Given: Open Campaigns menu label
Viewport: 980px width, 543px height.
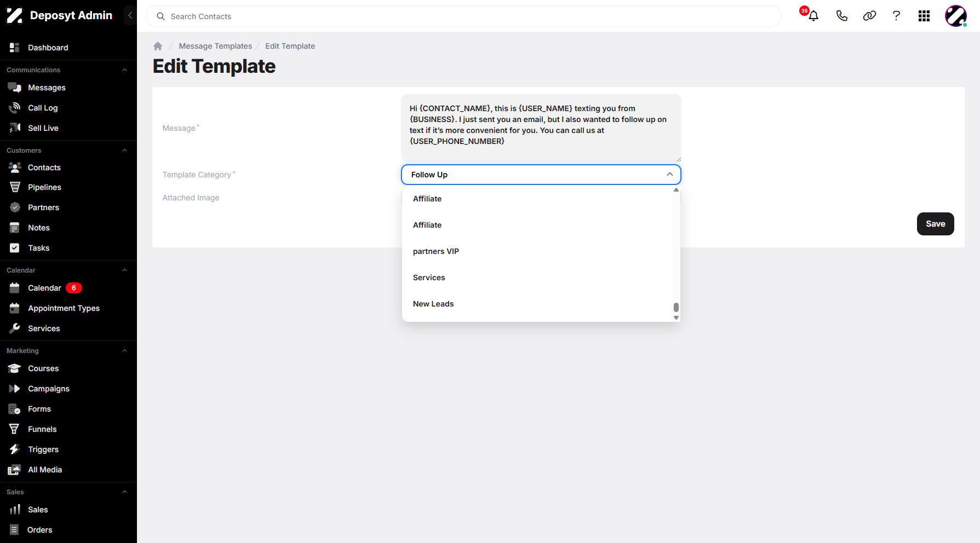Looking at the screenshot, I should point(49,389).
